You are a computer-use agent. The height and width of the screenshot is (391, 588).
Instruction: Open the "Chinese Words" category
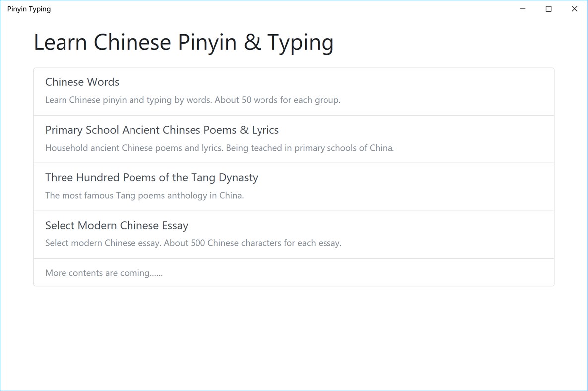click(82, 82)
